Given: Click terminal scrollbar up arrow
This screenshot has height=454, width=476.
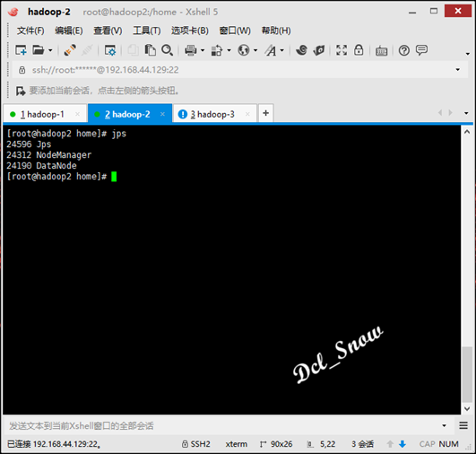Looking at the screenshot, I should pyautogui.click(x=467, y=132).
